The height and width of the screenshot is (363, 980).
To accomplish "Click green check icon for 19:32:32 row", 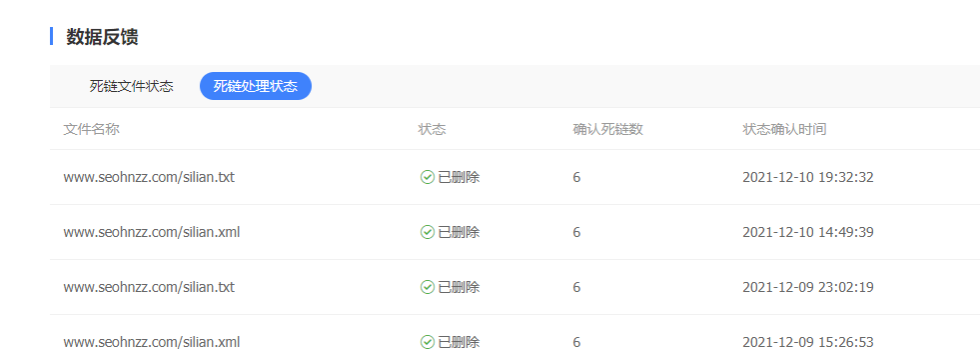I will point(427,178).
